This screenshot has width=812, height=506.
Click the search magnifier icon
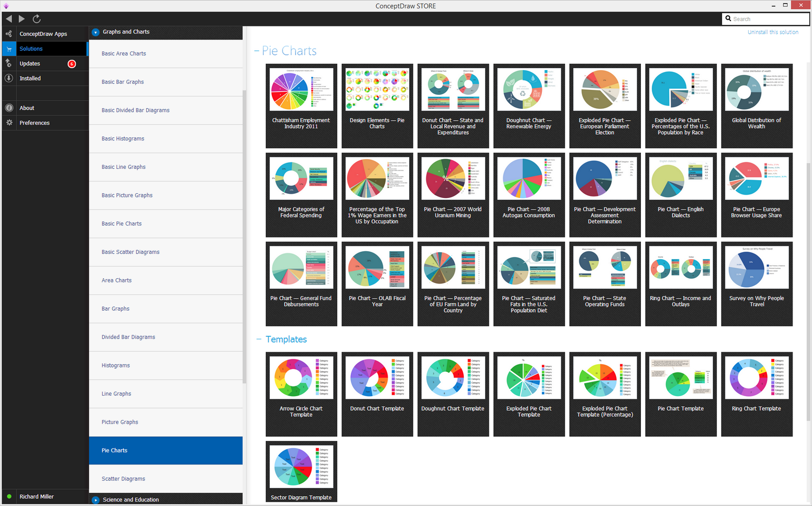pyautogui.click(x=728, y=19)
